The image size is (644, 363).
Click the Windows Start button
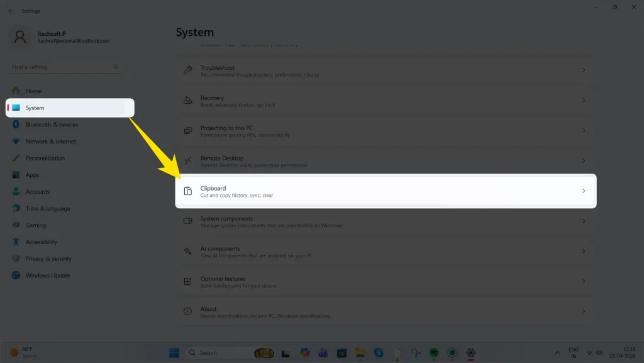coord(173,352)
